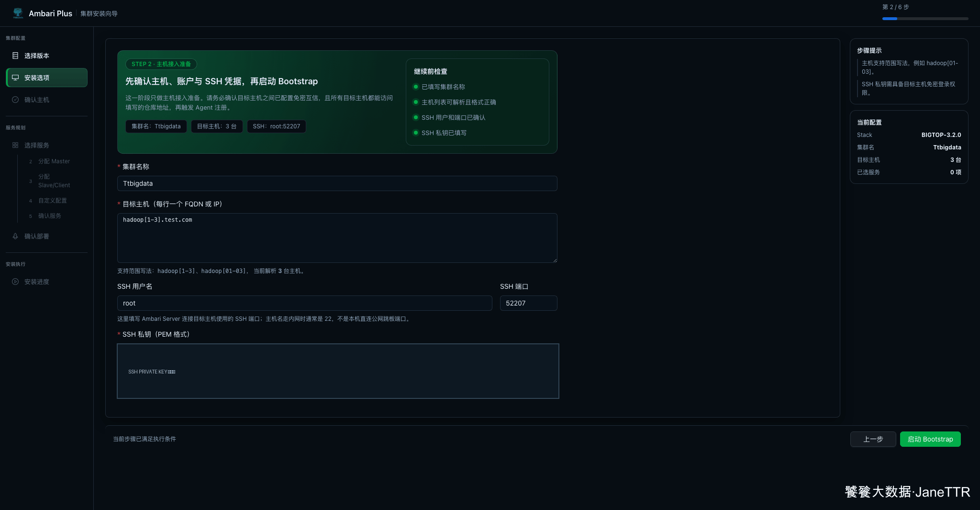Click green status dot beside SSH 私钥已填写
This screenshot has height=510, width=980.
pyautogui.click(x=416, y=133)
